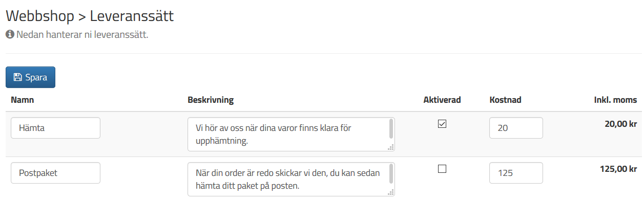This screenshot has height=201, width=644.
Task: Disable the Hämta delivery method checkbox
Action: (x=442, y=124)
